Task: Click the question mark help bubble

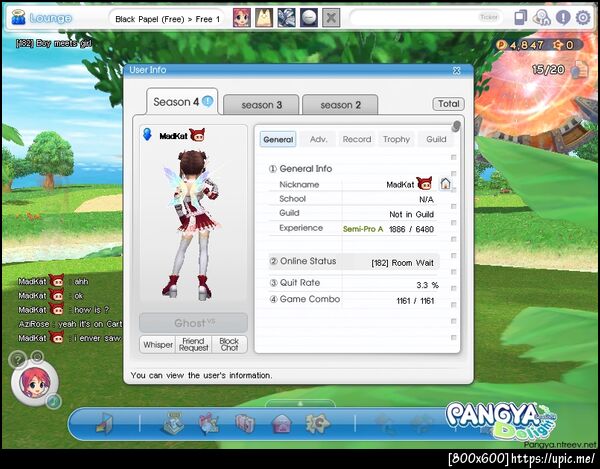Action: (18, 360)
